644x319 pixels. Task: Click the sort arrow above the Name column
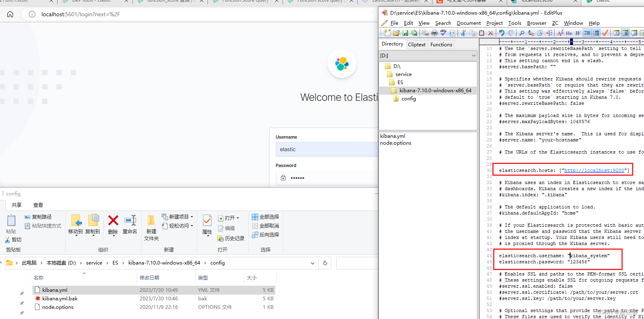point(84,273)
